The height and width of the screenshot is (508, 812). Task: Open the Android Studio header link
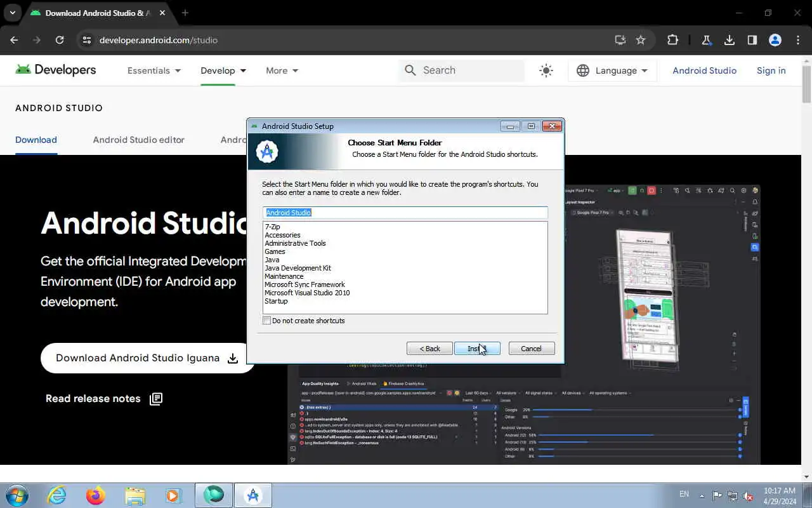tap(704, 70)
